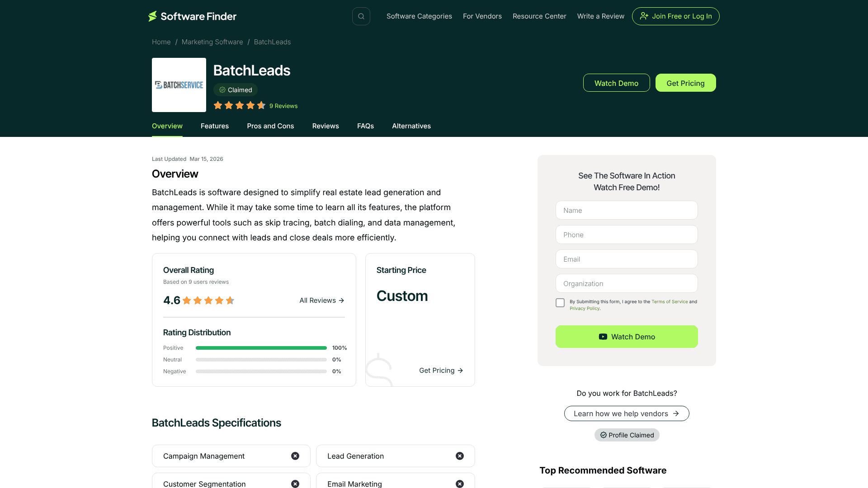
Task: Click Learn how we help vendors
Action: [627, 413]
